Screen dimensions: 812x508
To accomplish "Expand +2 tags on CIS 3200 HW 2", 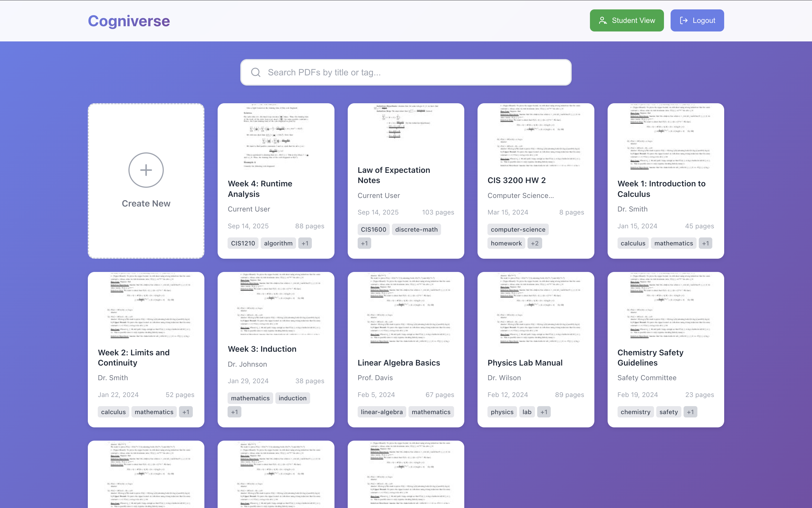I will coord(534,243).
